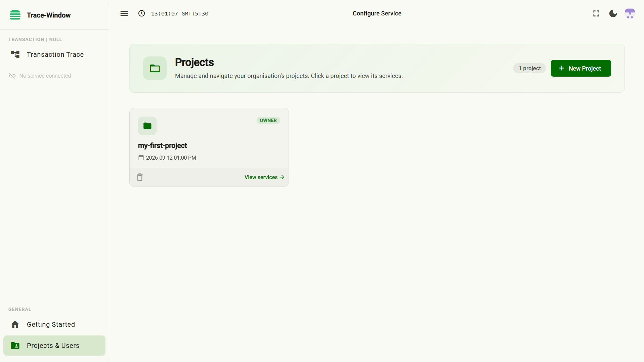Click the Projects & Users folder icon

[15, 346]
